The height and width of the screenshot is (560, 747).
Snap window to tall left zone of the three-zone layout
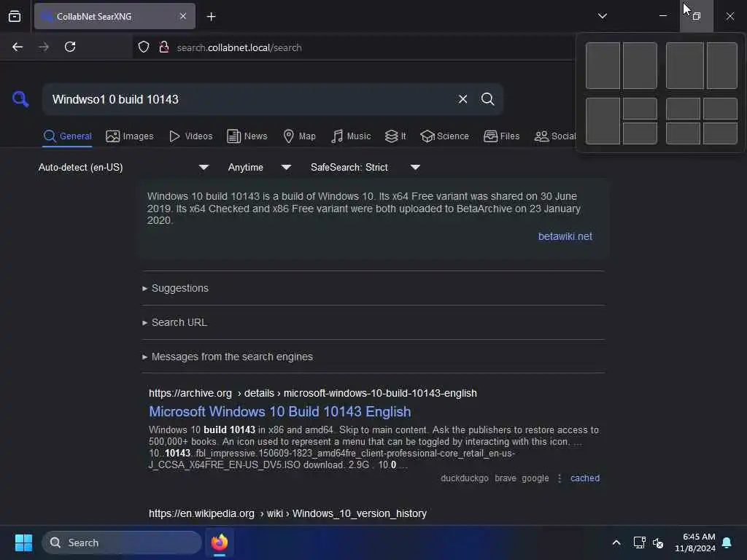[x=603, y=121]
